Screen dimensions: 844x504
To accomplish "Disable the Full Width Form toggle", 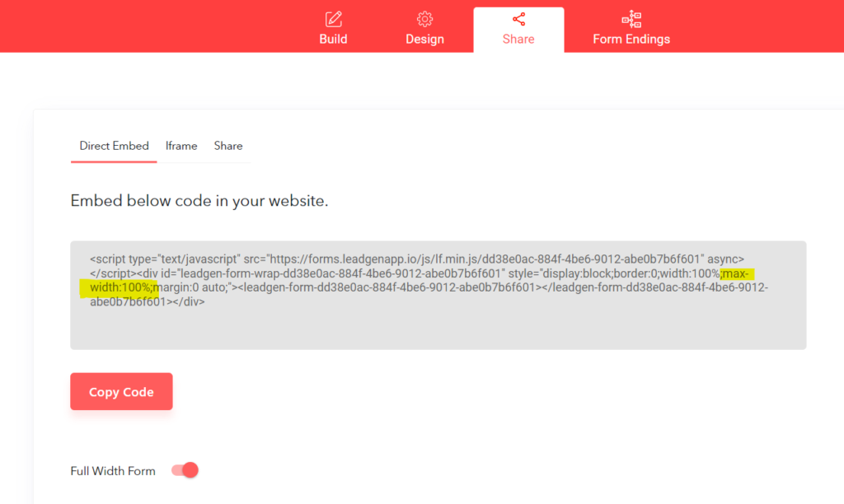I will pos(185,470).
